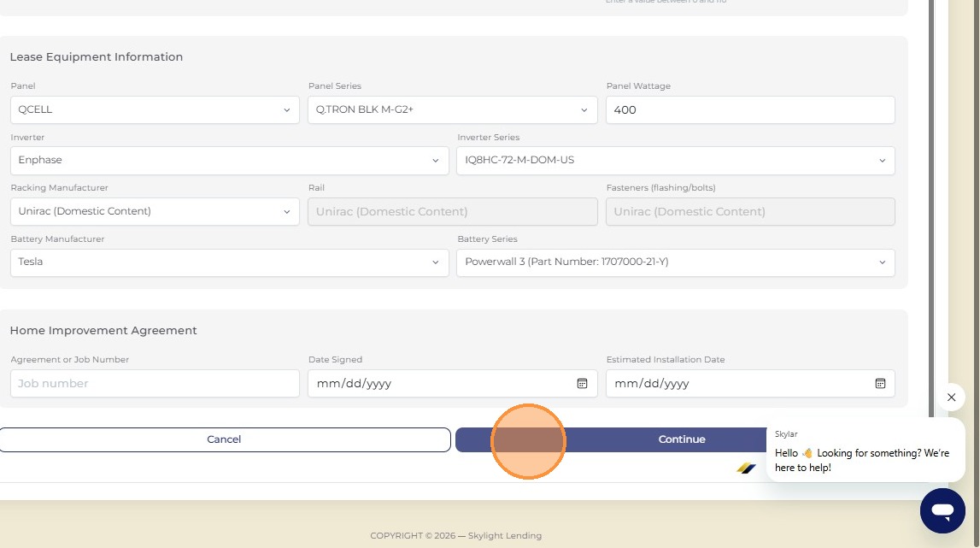Click the Cancel button
This screenshot has width=980, height=548.
(225, 439)
